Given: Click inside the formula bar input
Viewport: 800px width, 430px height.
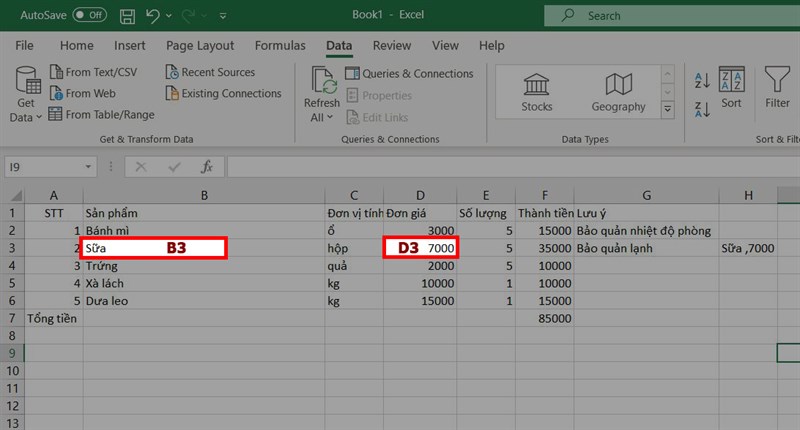Looking at the screenshot, I should click(x=513, y=167).
